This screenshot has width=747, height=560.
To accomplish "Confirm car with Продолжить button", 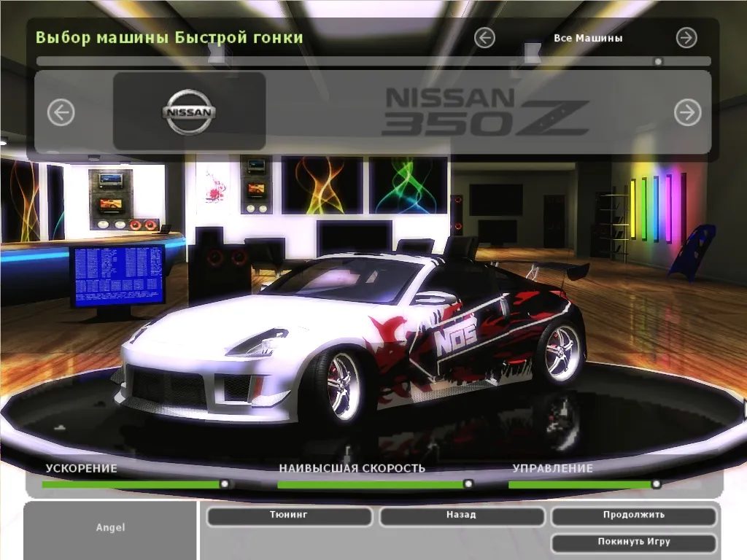I will pos(634,516).
